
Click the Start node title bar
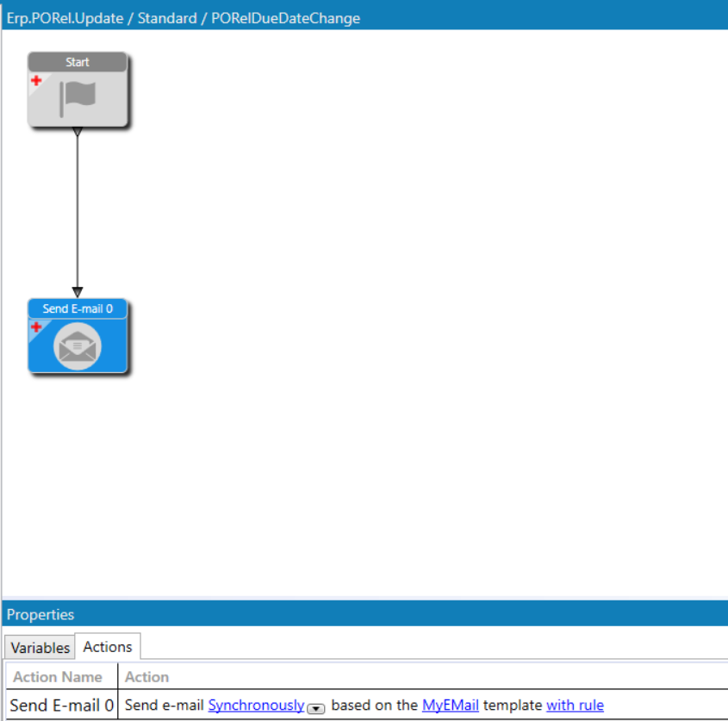(x=78, y=62)
